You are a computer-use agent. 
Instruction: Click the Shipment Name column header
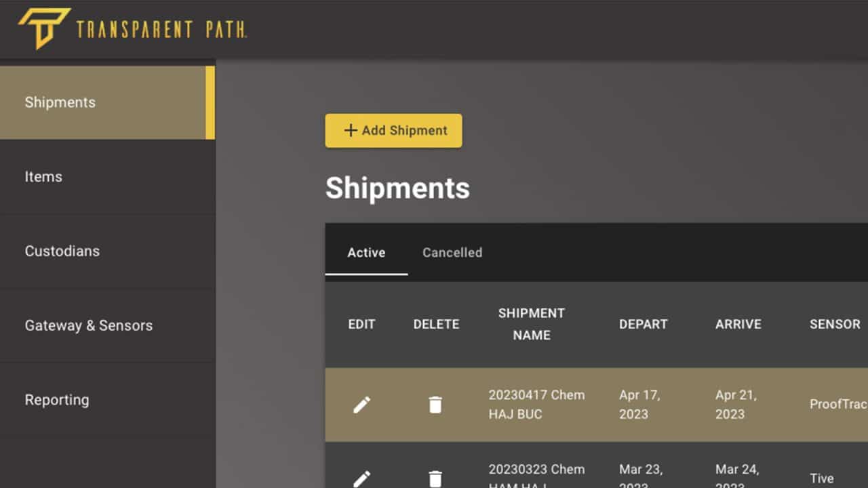531,324
